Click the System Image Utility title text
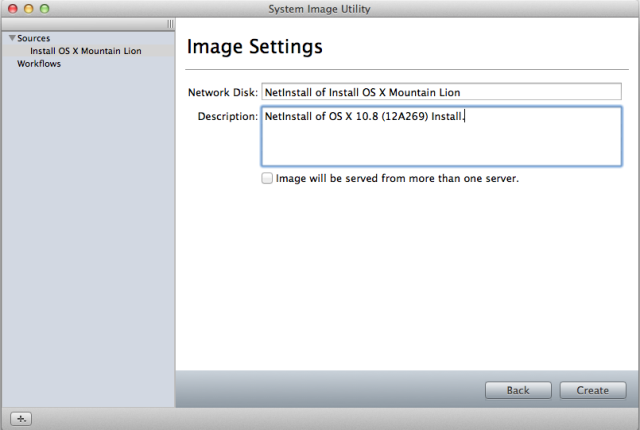 [319, 9]
